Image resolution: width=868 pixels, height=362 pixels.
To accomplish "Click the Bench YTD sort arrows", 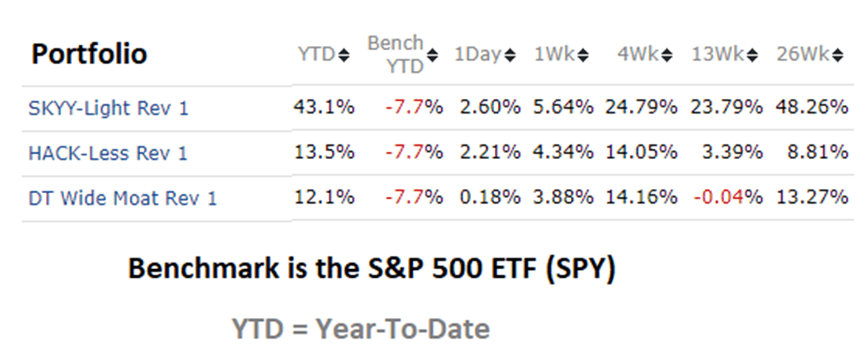I will click(x=432, y=55).
